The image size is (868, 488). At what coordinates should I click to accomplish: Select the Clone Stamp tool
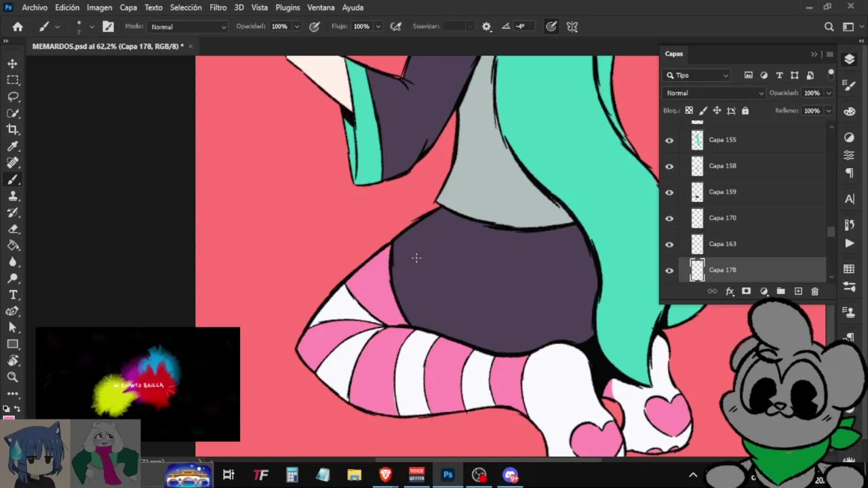point(13,196)
